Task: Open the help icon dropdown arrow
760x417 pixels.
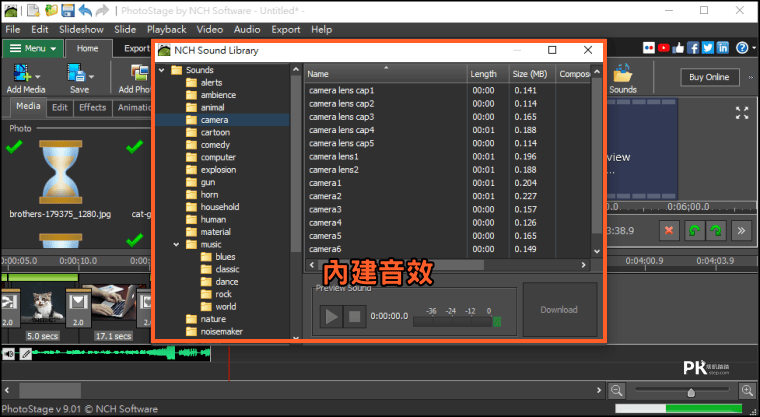Action: [754, 48]
